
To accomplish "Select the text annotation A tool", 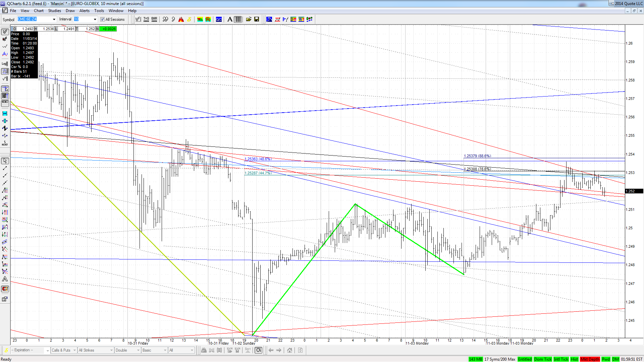I will coord(230,19).
